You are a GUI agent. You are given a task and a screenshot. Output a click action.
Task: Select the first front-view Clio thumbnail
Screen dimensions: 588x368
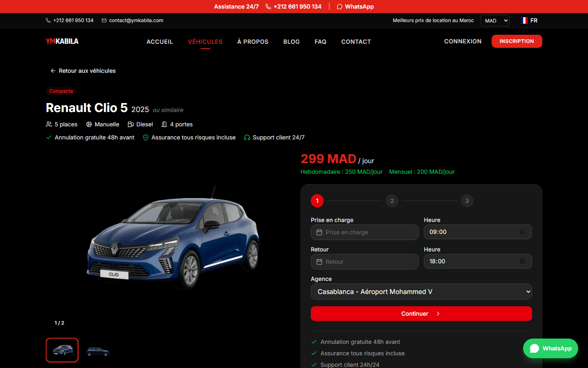tap(62, 350)
